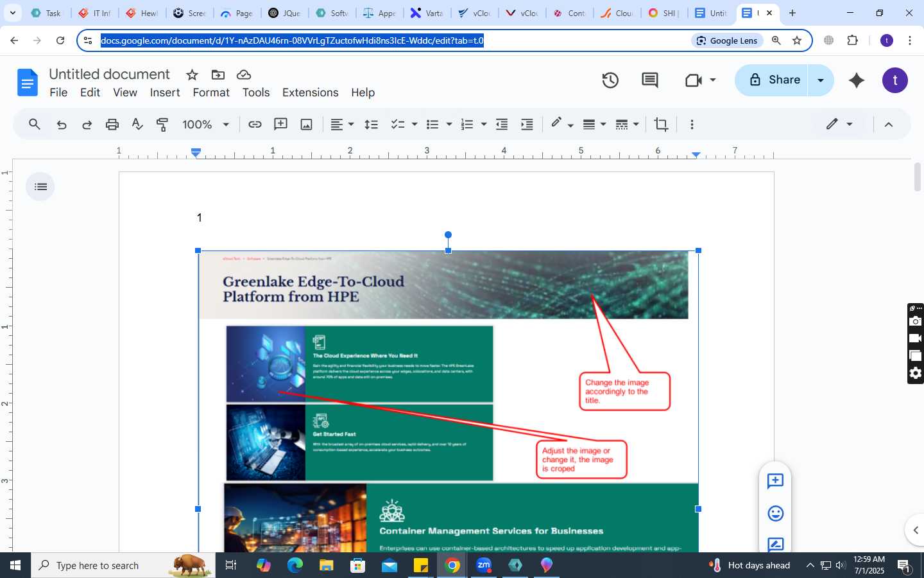The image size is (924, 578).
Task: Click the Crop image icon
Action: tap(661, 125)
